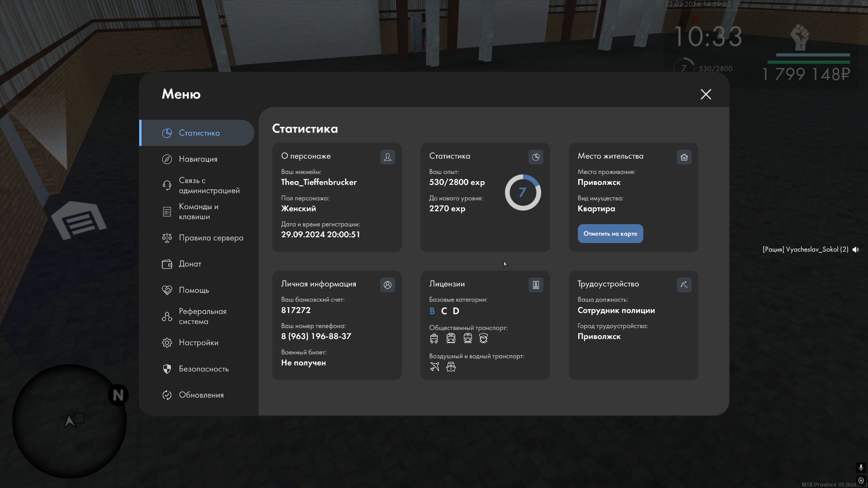This screenshot has height=488, width=868.
Task: Select Настройки in the sidebar
Action: (x=198, y=343)
